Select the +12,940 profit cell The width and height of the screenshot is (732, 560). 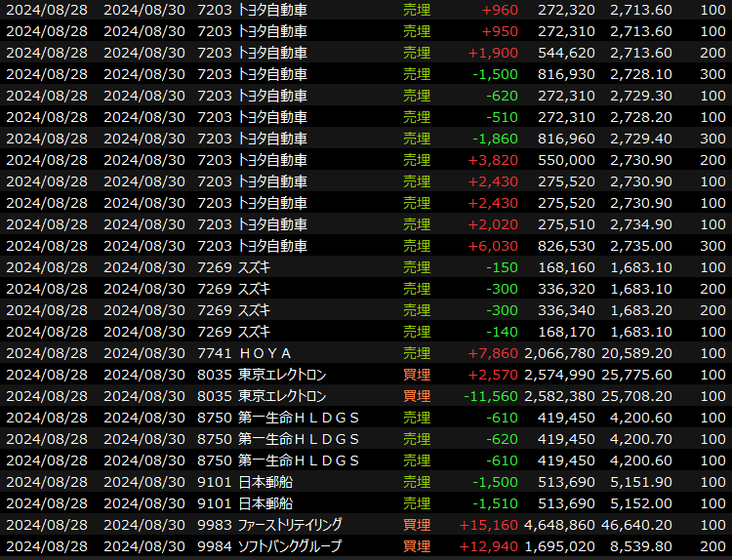(493, 546)
